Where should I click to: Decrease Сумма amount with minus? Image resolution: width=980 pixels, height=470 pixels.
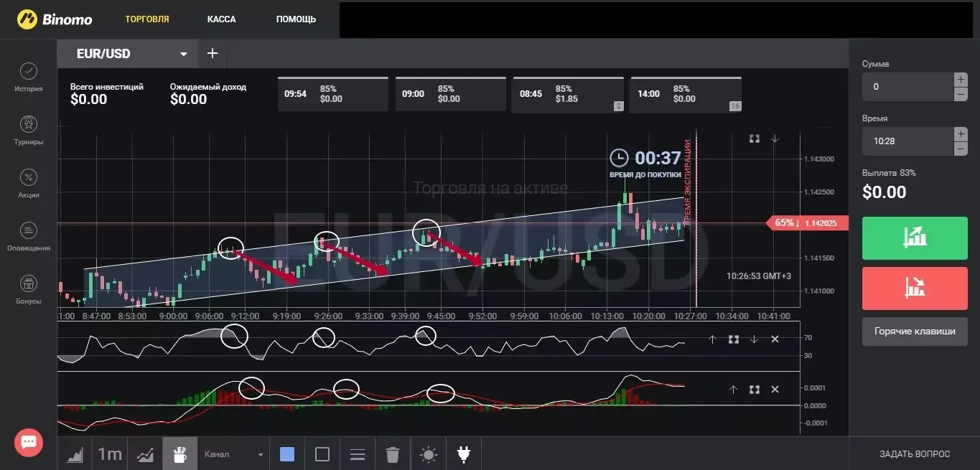click(x=961, y=94)
